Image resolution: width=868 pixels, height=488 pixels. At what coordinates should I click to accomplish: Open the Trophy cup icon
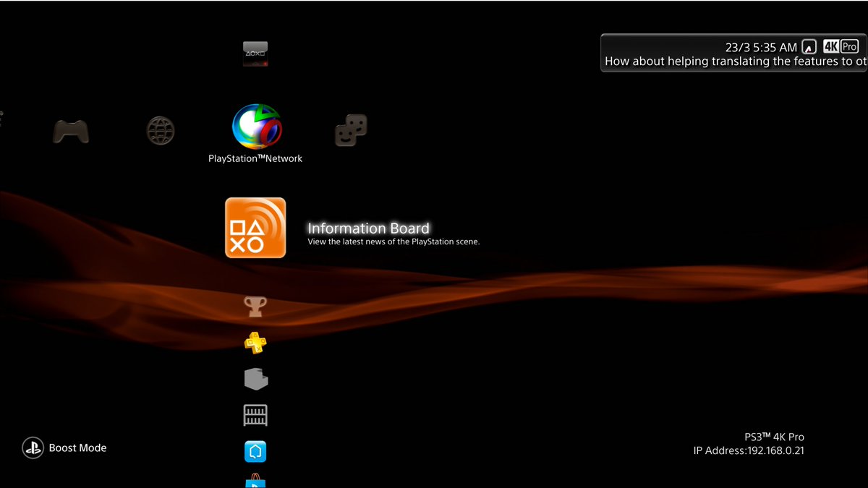[x=255, y=307]
